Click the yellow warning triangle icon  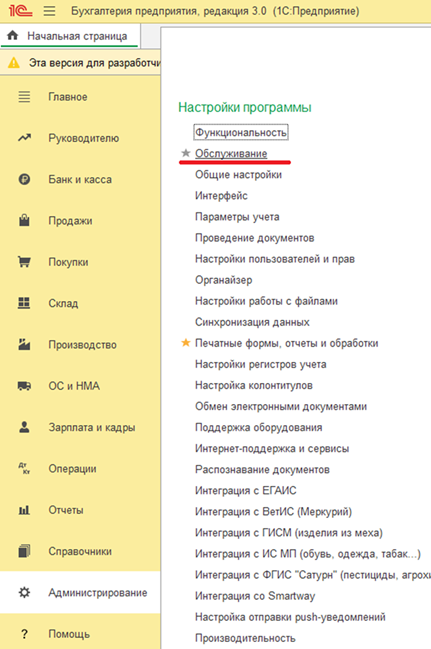tap(14, 63)
